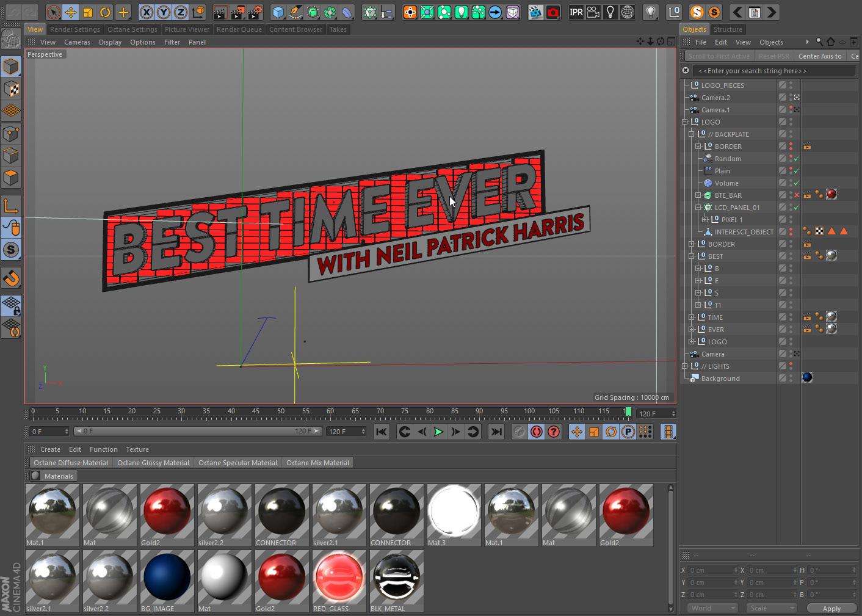This screenshot has width=862, height=616.
Task: Switch to Render Settings tab
Action: [x=74, y=29]
